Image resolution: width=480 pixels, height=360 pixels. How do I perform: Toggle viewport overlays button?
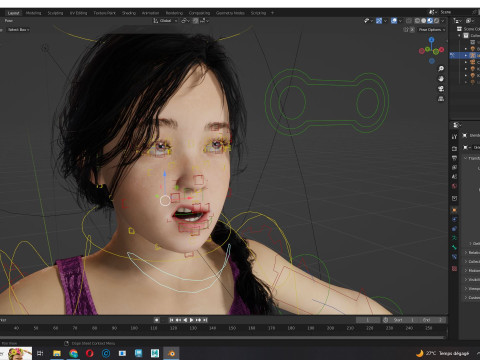click(x=394, y=21)
